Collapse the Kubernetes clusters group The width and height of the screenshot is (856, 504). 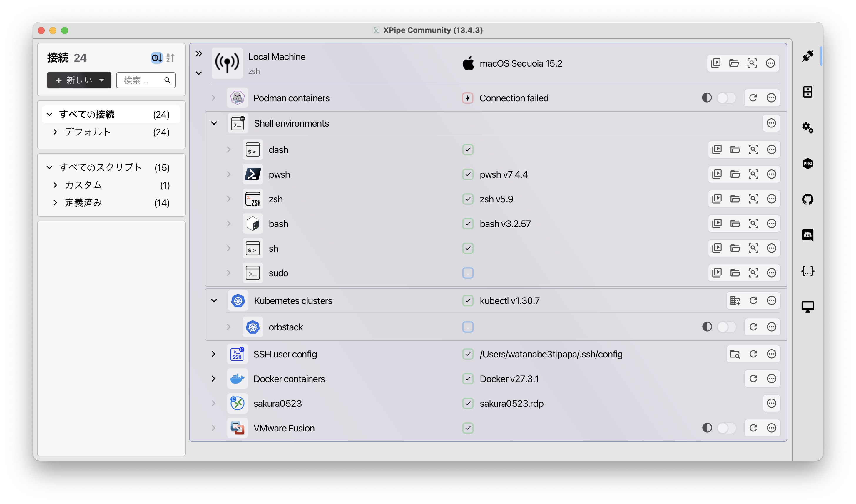[x=214, y=300]
